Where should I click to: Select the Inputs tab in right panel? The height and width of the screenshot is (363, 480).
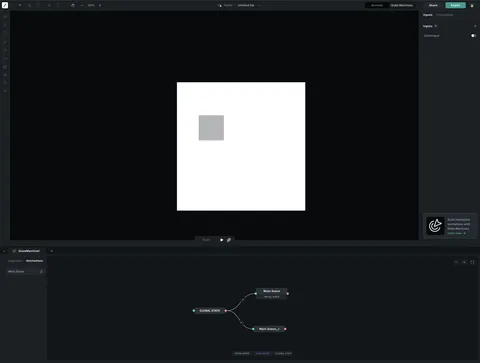[x=428, y=15]
